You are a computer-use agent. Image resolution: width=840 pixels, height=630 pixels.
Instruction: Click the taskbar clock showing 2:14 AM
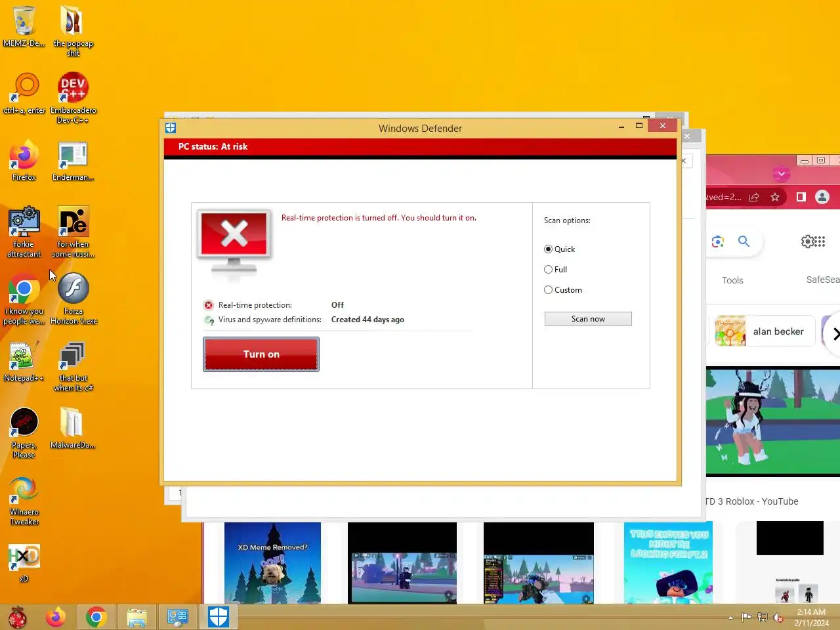tap(811, 618)
